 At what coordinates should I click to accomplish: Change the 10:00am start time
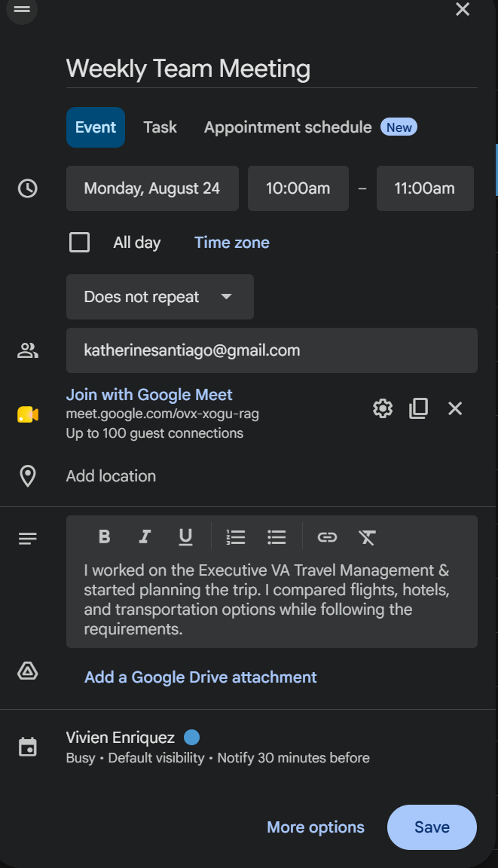point(298,188)
